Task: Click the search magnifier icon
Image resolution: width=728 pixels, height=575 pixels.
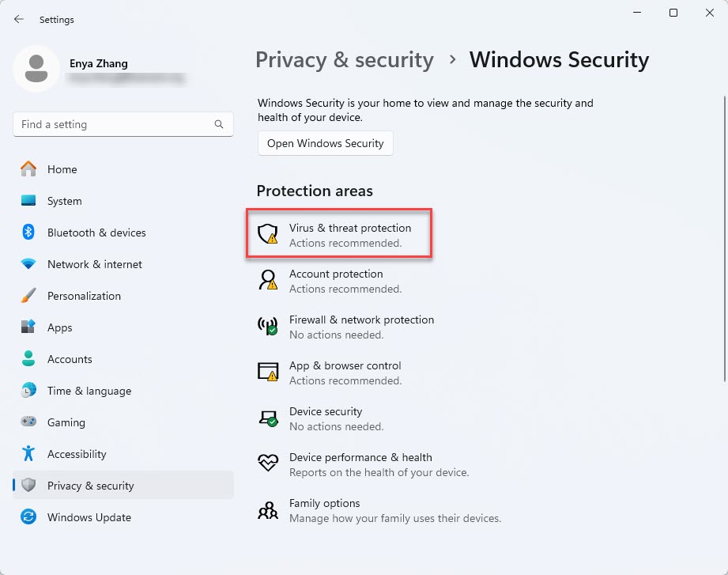Action: coord(219,124)
